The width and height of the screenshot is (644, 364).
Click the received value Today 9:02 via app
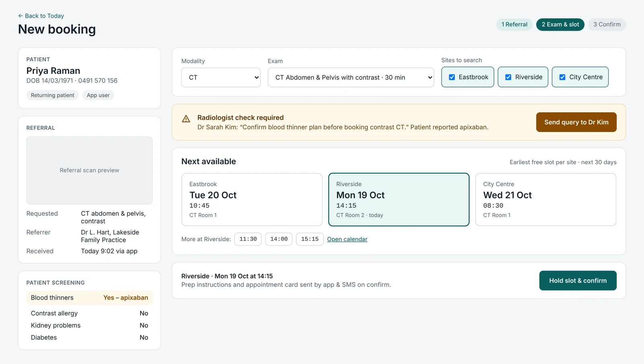click(x=109, y=251)
